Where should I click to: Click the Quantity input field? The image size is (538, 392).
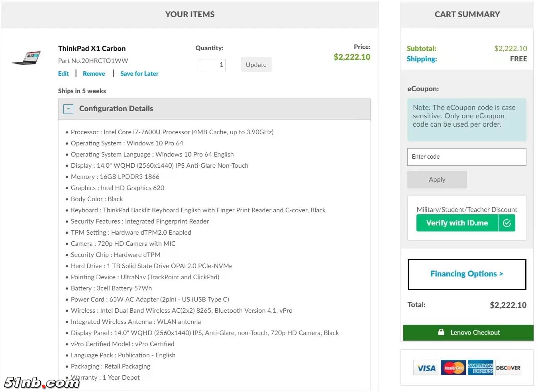coord(212,65)
